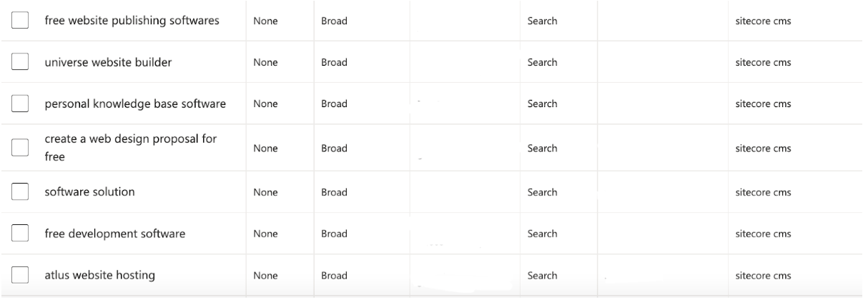This screenshot has height=300, width=868.
Task: Click sitecore cms in the first row
Action: (x=763, y=21)
